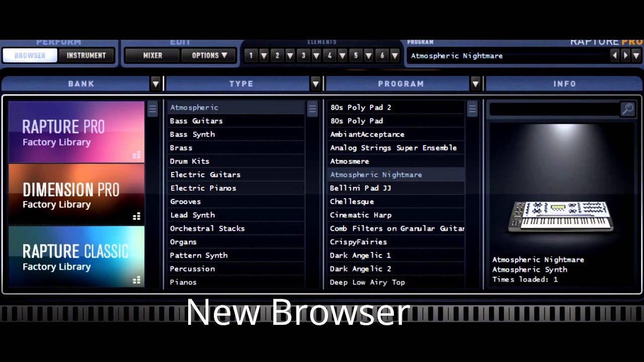Expand Element 6 dropdown arrow
The height and width of the screenshot is (362, 644).
click(395, 56)
